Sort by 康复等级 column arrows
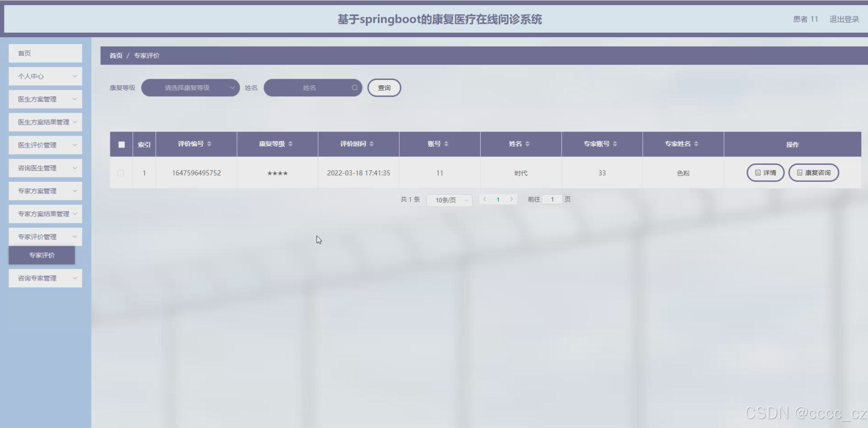 click(290, 144)
